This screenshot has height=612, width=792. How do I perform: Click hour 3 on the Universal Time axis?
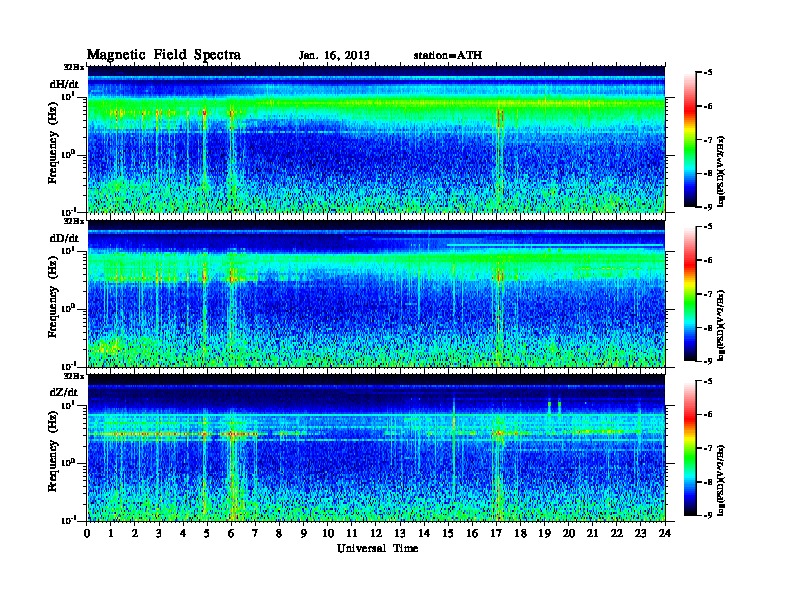tap(159, 534)
